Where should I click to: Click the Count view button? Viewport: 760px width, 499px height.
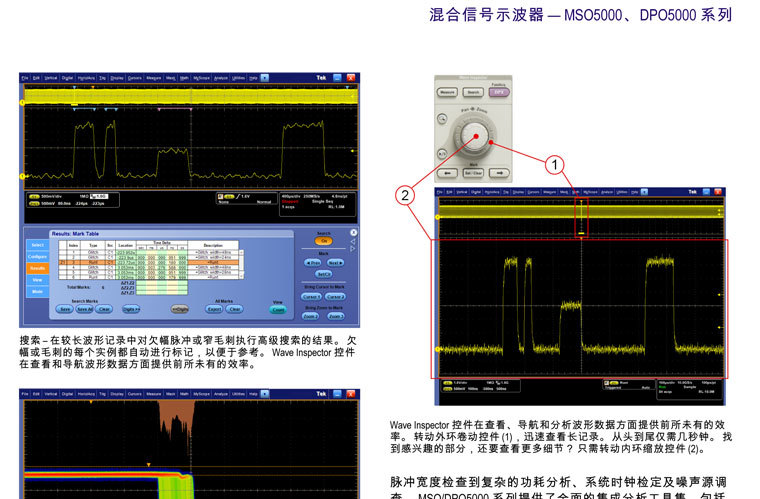278,310
